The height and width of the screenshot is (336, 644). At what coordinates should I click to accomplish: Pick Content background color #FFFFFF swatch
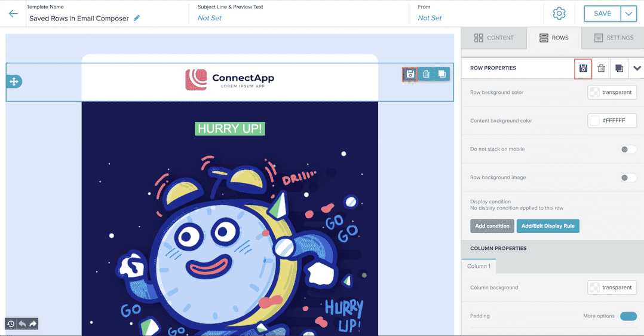click(594, 121)
